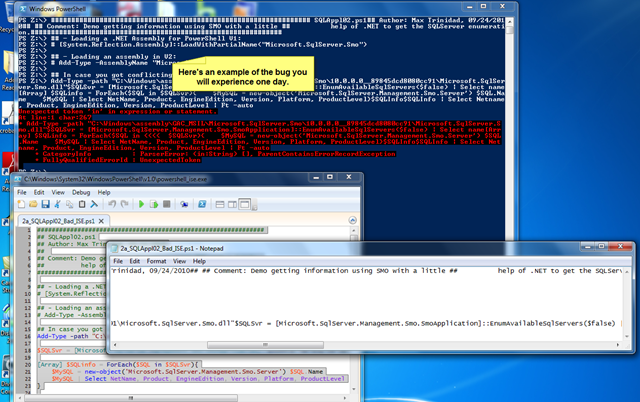The height and width of the screenshot is (402, 640).
Task: Stop execution square icon in ISE
Action: click(x=167, y=204)
